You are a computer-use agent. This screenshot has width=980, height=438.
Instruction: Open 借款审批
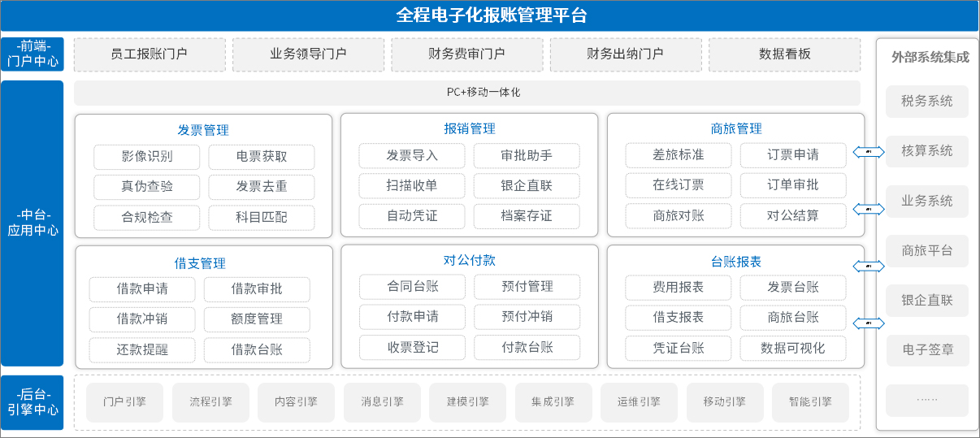click(257, 289)
